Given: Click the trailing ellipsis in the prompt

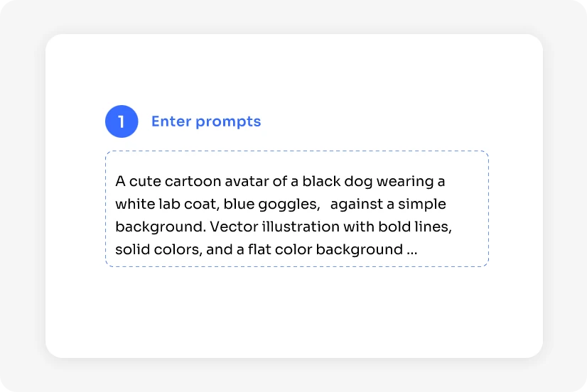Looking at the screenshot, I should click(412, 250).
